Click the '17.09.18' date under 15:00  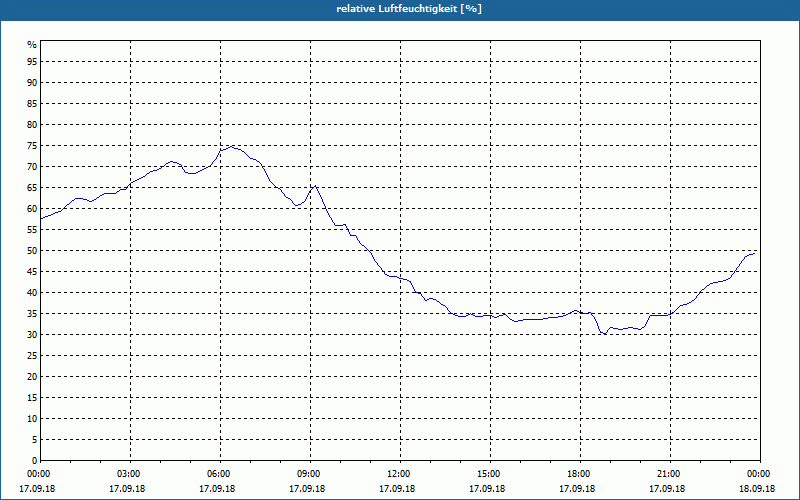487,489
